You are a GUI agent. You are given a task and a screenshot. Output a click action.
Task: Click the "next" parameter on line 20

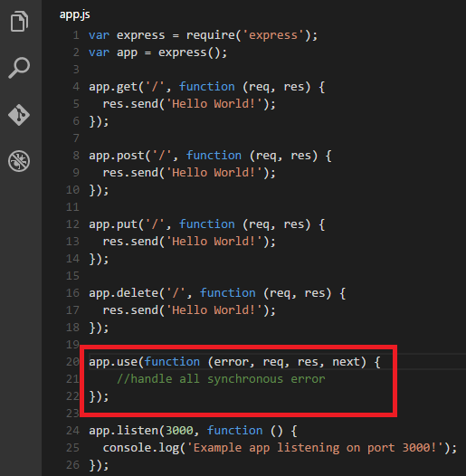point(346,362)
